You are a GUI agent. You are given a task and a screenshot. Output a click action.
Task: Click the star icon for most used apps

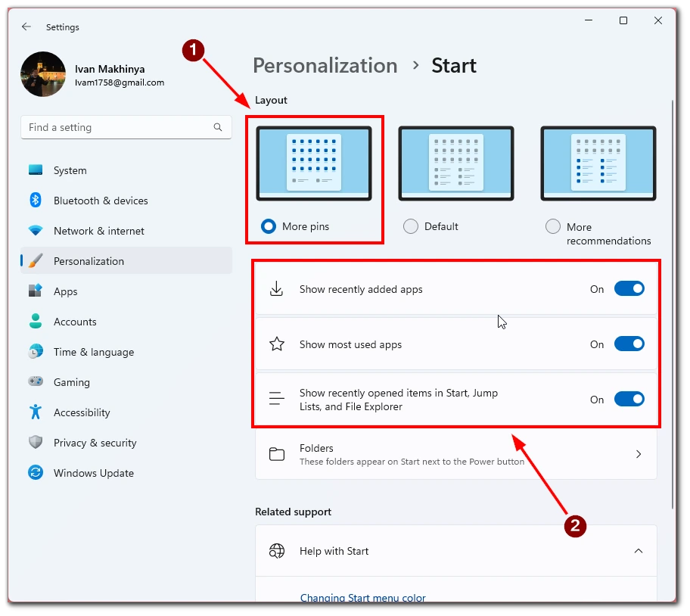pos(277,344)
